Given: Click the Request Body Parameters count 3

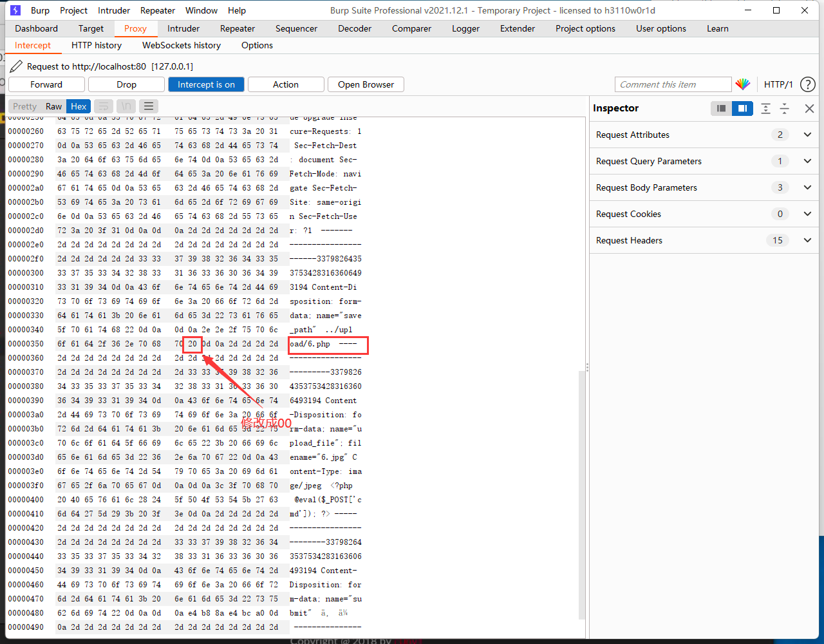Looking at the screenshot, I should coord(780,187).
